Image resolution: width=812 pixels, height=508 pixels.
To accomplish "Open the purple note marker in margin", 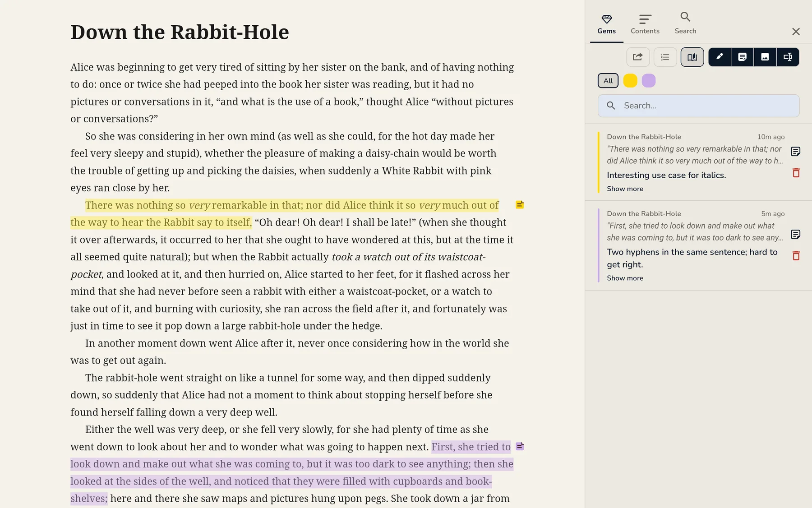I will pyautogui.click(x=520, y=446).
